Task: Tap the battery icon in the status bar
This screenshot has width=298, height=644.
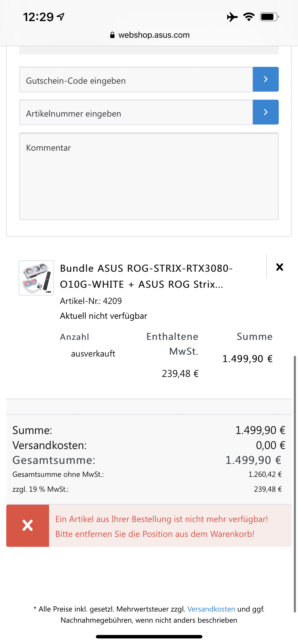Action: [269, 17]
